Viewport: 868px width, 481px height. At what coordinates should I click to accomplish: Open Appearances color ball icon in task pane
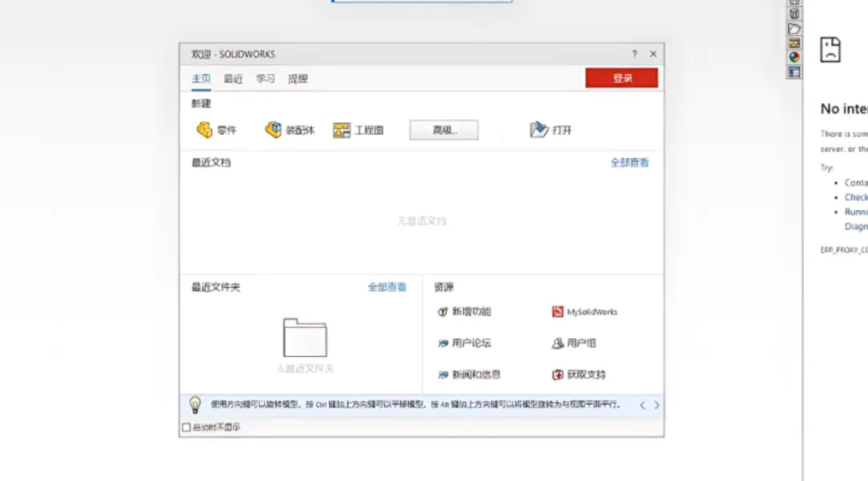794,57
